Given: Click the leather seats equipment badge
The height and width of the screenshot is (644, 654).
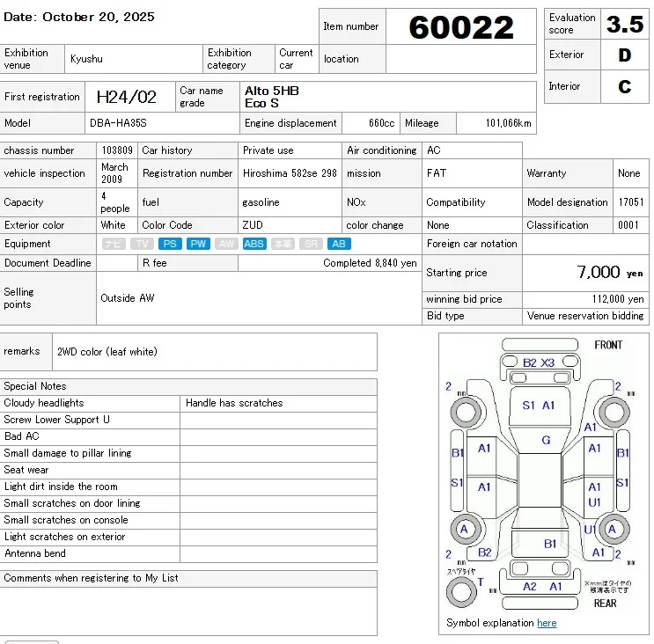Looking at the screenshot, I should coord(283,244).
